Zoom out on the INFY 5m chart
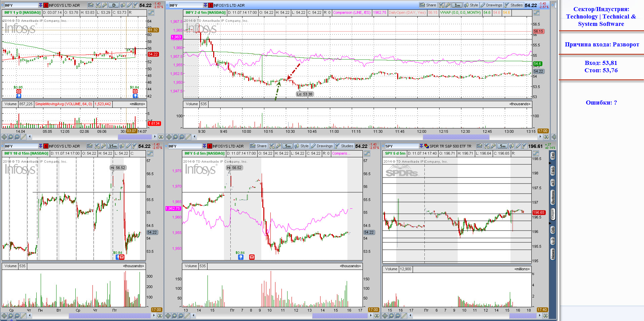 pos(181,316)
